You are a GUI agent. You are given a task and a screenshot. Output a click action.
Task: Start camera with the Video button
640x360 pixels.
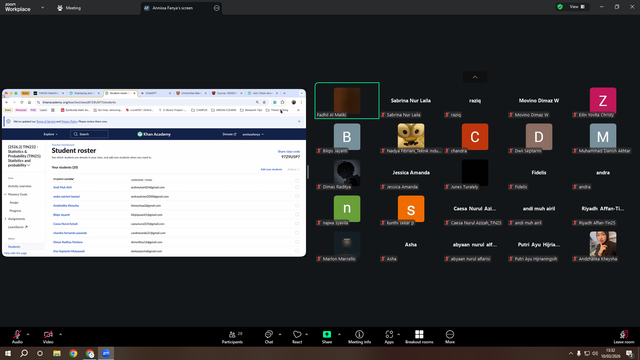pyautogui.click(x=48, y=337)
